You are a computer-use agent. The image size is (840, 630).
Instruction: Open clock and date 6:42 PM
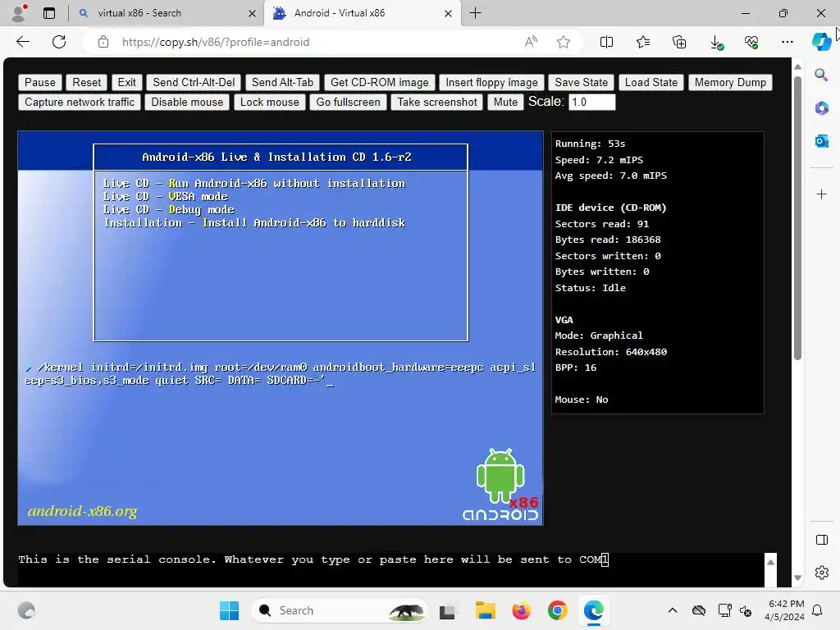pyautogui.click(x=784, y=610)
